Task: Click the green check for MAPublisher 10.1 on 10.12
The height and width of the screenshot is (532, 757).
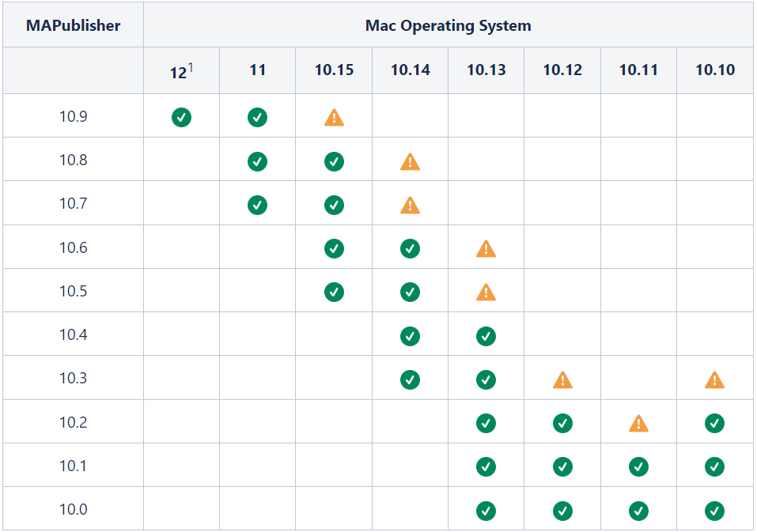Action: click(x=562, y=466)
